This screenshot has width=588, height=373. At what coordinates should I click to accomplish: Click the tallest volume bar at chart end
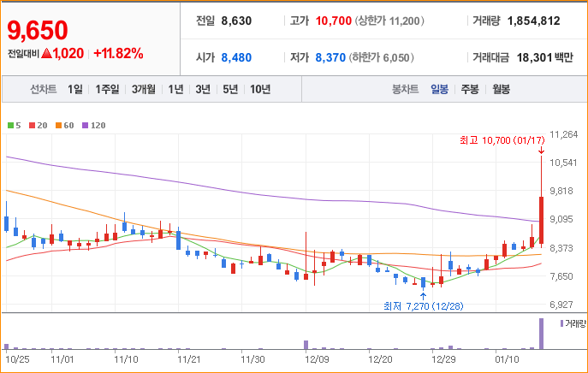click(541, 334)
